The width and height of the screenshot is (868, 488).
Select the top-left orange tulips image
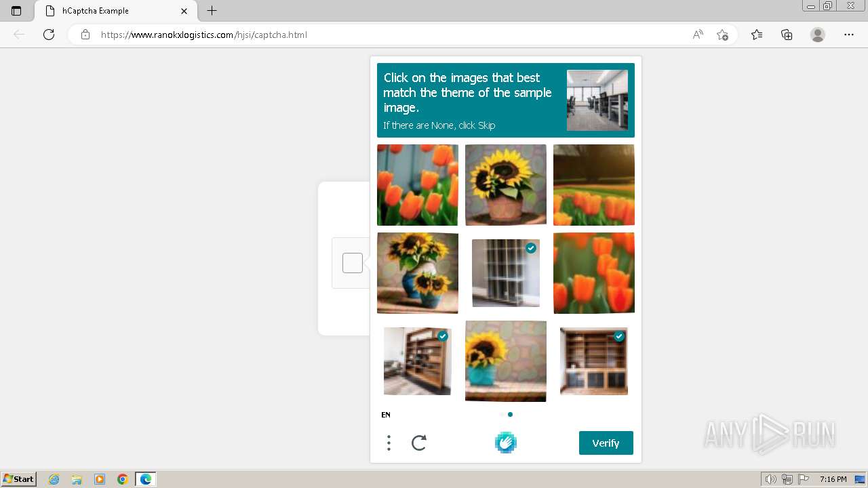[418, 185]
